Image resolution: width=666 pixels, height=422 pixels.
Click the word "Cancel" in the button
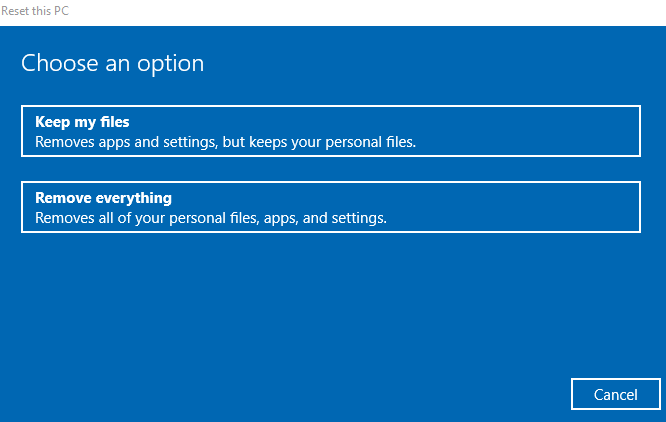coord(615,395)
